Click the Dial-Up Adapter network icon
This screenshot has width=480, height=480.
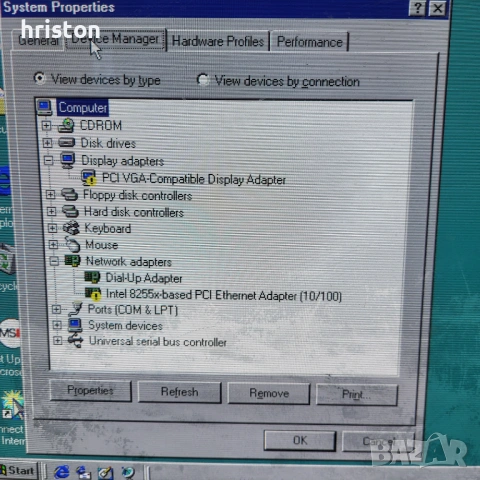point(92,277)
